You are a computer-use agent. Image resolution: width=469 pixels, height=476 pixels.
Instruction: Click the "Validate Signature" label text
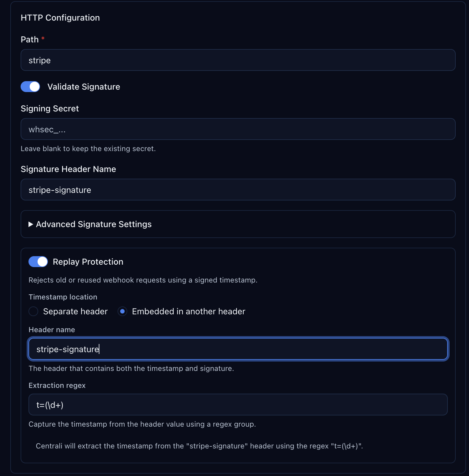84,87
